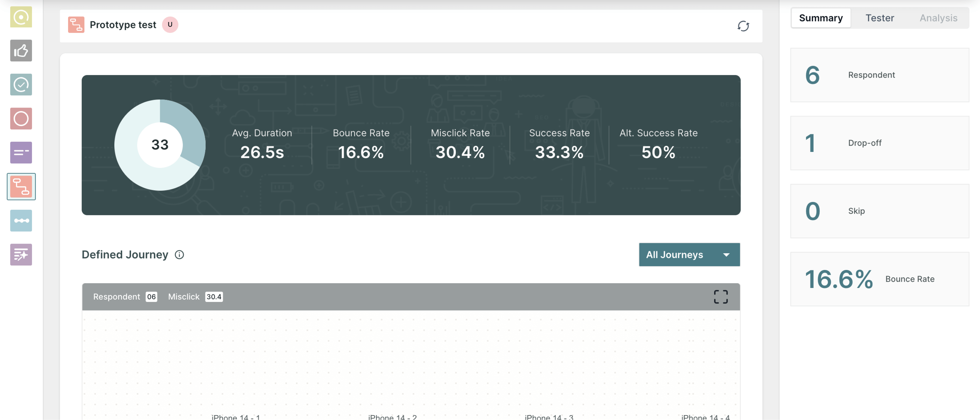This screenshot has height=420, width=980.
Task: Click the Defined Journey heading
Action: point(125,255)
